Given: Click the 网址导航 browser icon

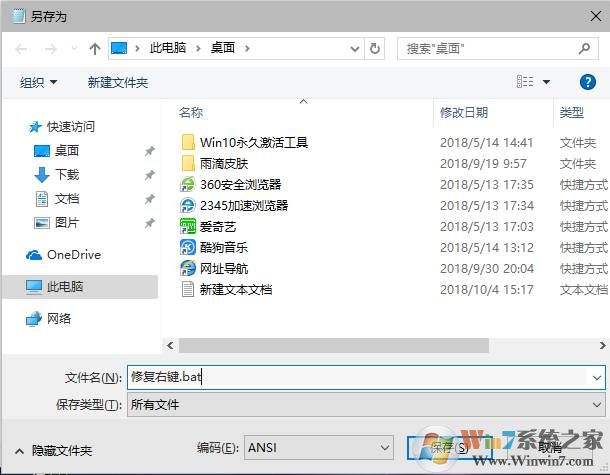Looking at the screenshot, I should pyautogui.click(x=188, y=268).
